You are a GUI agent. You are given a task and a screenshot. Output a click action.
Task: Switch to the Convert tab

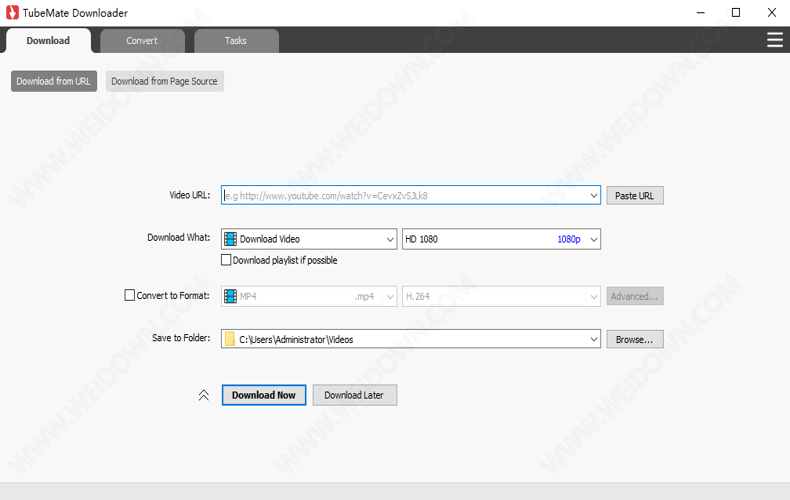(142, 41)
